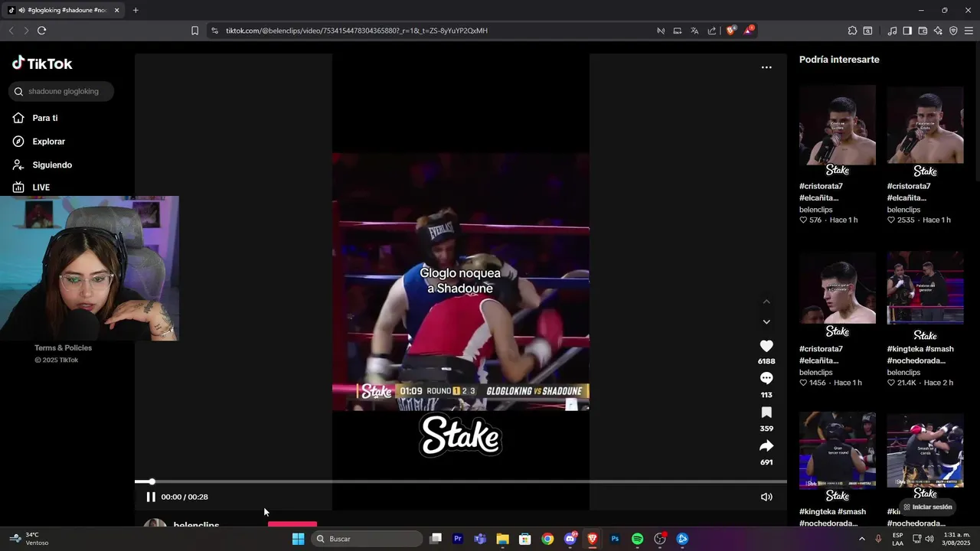Click the Buscar taskbar search box
This screenshot has height=551, width=980.
coord(367,539)
